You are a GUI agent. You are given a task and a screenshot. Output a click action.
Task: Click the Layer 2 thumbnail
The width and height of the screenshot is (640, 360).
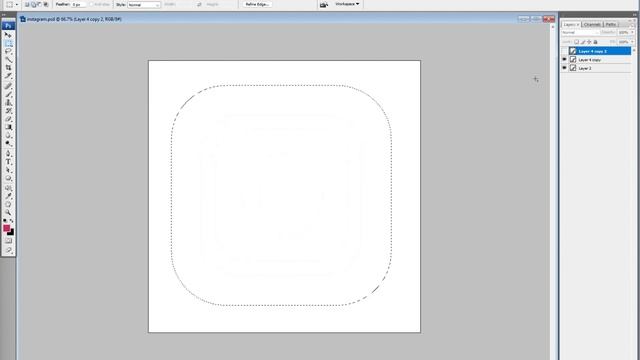pyautogui.click(x=573, y=68)
